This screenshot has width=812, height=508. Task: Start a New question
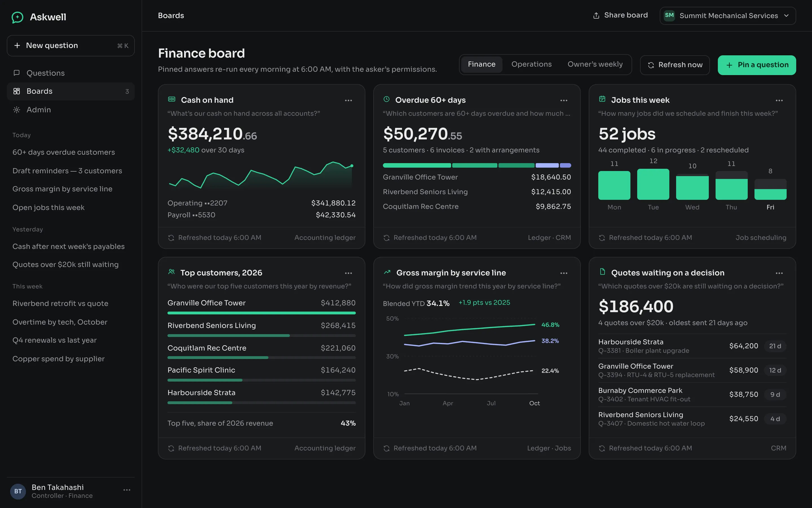pos(70,46)
